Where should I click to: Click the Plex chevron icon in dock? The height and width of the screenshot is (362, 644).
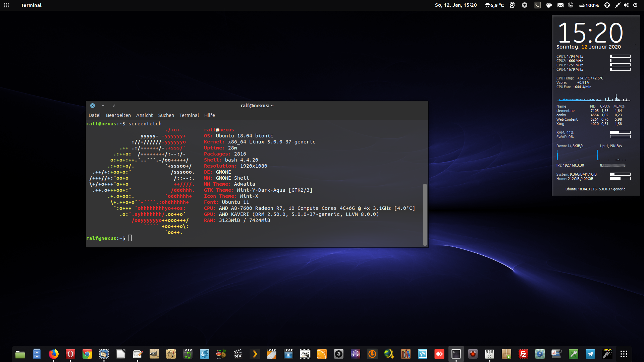(255, 354)
